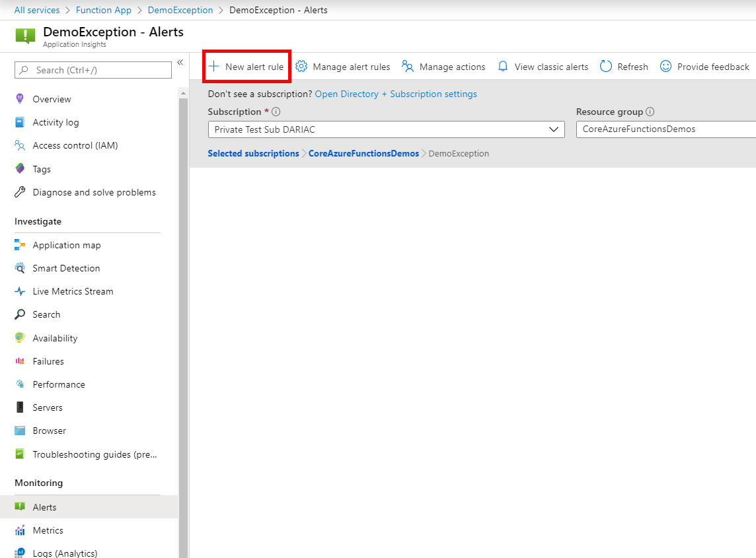Click the Live Metrics Stream pulse icon
Viewport: 756px width, 558px height.
(x=20, y=291)
